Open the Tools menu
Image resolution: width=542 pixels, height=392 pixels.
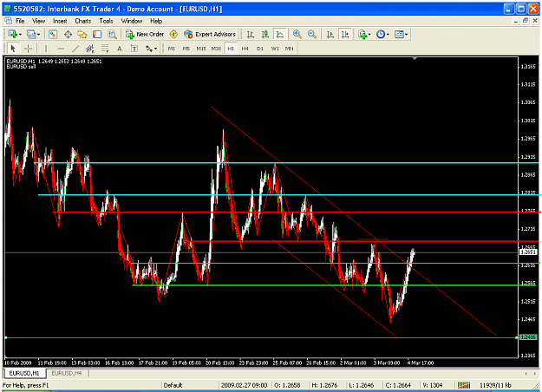(x=106, y=21)
